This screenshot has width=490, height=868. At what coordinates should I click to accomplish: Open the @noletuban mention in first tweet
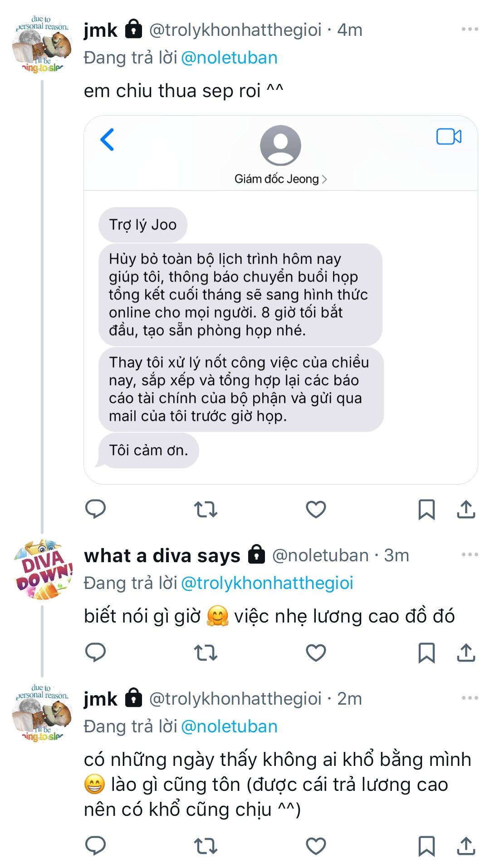pyautogui.click(x=229, y=58)
